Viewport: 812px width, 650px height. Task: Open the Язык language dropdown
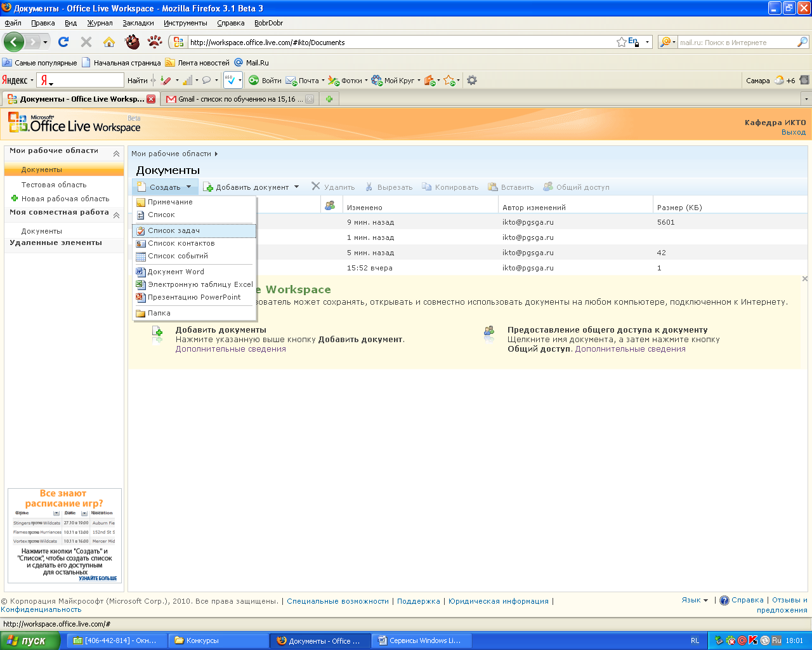(695, 600)
